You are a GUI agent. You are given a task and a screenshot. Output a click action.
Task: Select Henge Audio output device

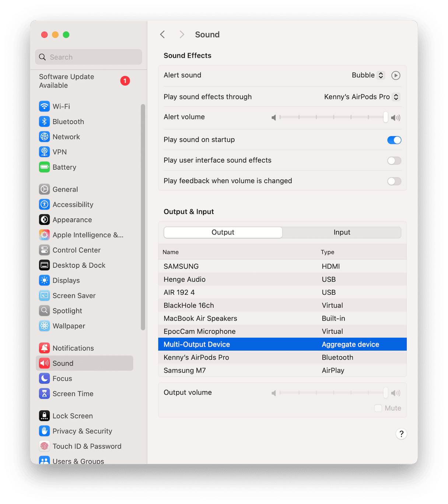pyautogui.click(x=283, y=279)
